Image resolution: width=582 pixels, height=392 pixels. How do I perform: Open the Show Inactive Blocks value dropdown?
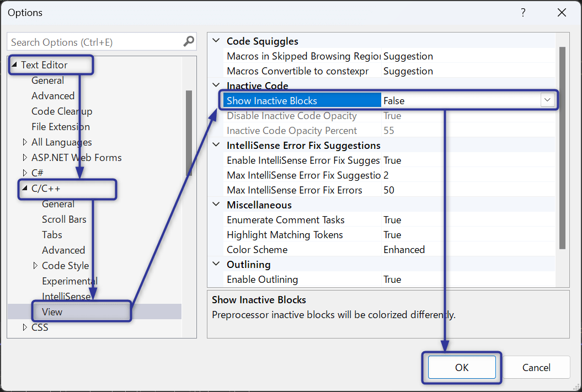[547, 100]
